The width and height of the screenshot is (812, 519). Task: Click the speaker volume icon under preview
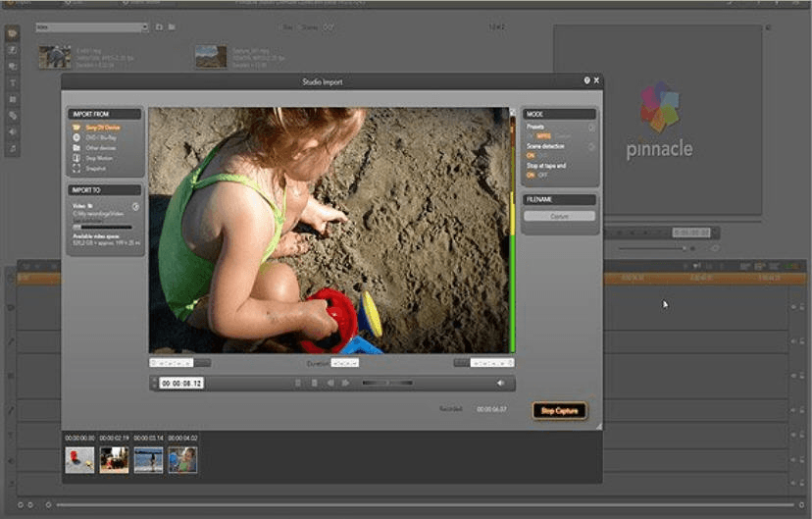500,383
